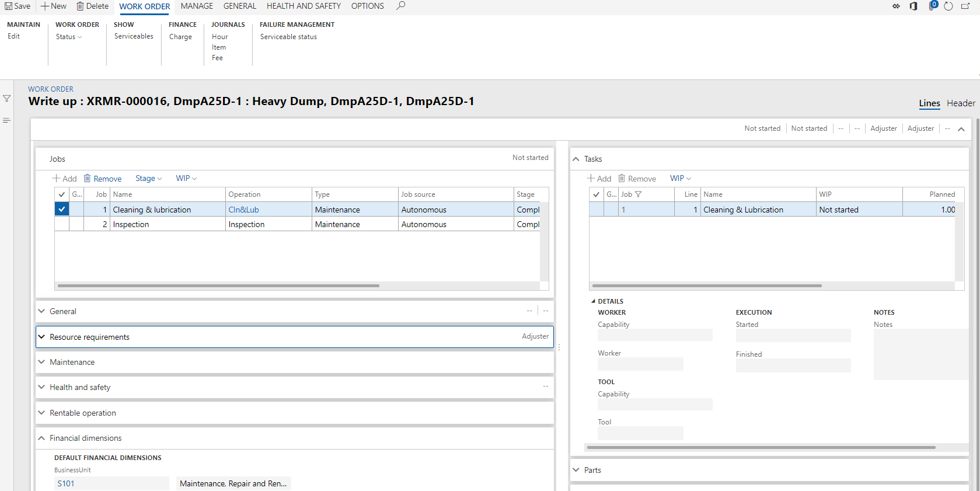Click Serviceables under Show
The height and width of the screenshot is (491, 980).
[134, 36]
